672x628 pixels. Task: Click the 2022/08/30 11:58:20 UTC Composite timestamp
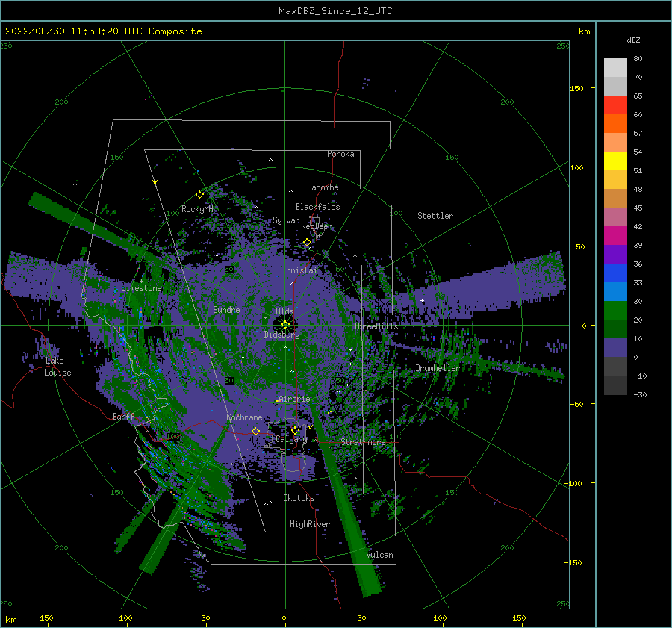click(103, 31)
